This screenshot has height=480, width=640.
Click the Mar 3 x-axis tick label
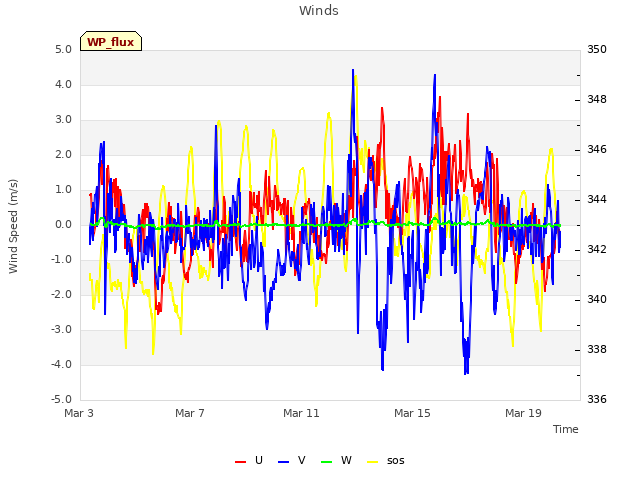click(79, 413)
